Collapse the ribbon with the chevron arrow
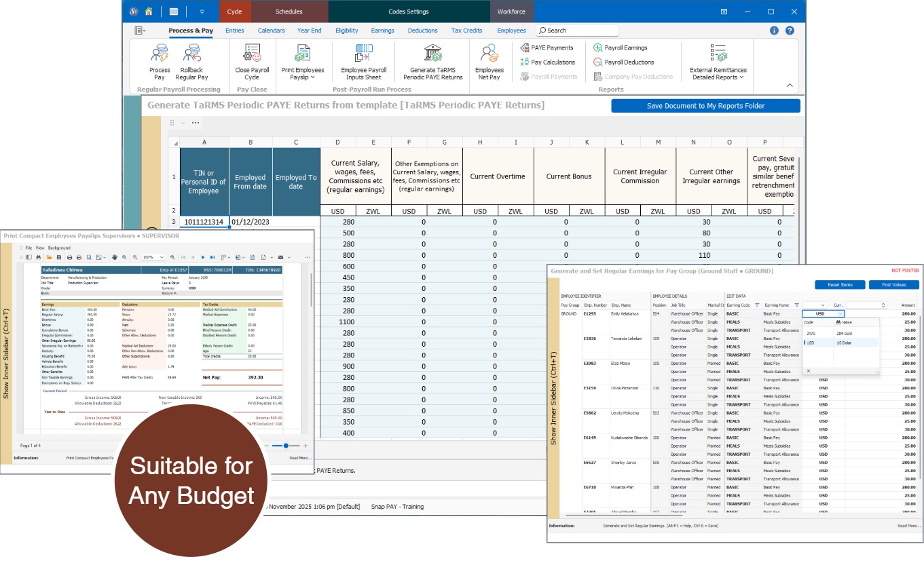The width and height of the screenshot is (924, 561). pyautogui.click(x=790, y=85)
